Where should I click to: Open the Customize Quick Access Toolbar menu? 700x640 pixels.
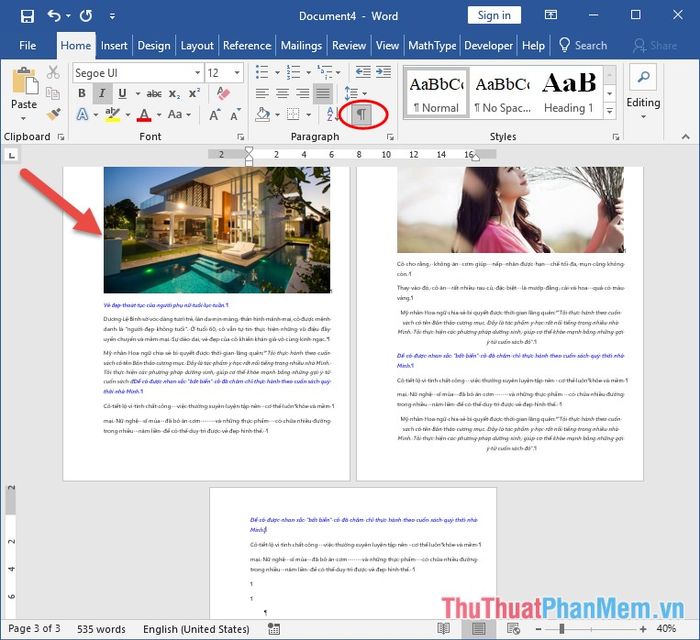coord(112,17)
